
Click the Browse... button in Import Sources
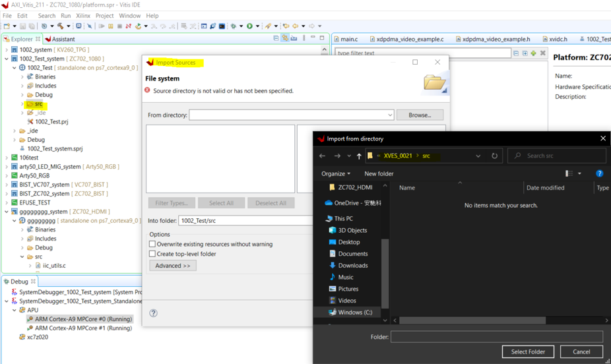coord(420,115)
